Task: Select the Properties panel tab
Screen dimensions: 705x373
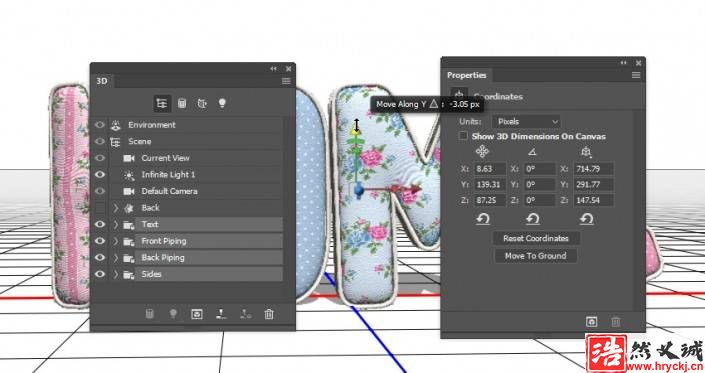Action: [467, 75]
